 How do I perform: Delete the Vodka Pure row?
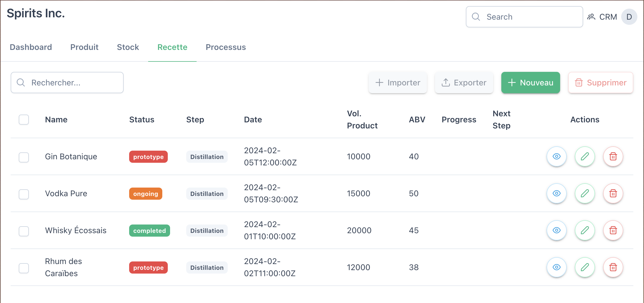613,193
